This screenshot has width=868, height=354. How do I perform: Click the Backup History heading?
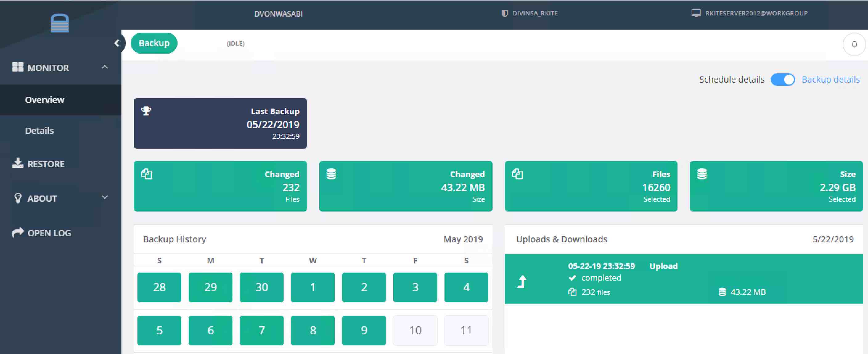tap(174, 239)
